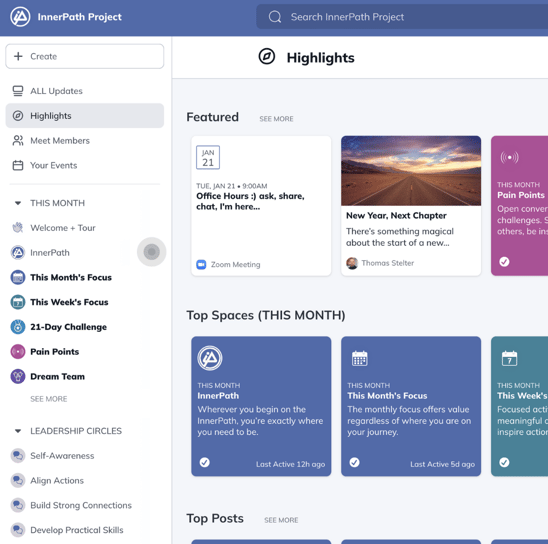Collapse the LEADERSHIP CIRCLES section arrow
Screen dimensions: 548x544
click(x=18, y=431)
